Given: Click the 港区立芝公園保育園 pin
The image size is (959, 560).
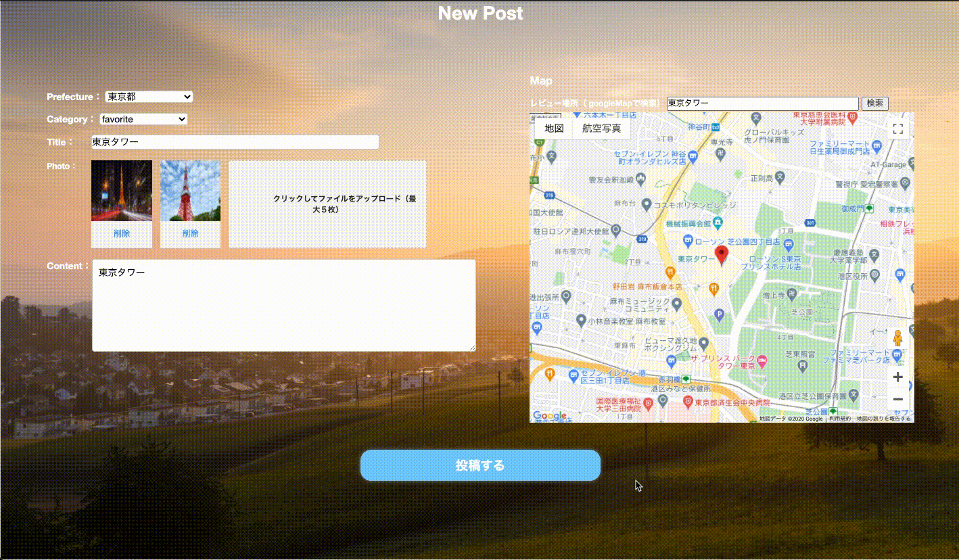Looking at the screenshot, I should [853, 394].
